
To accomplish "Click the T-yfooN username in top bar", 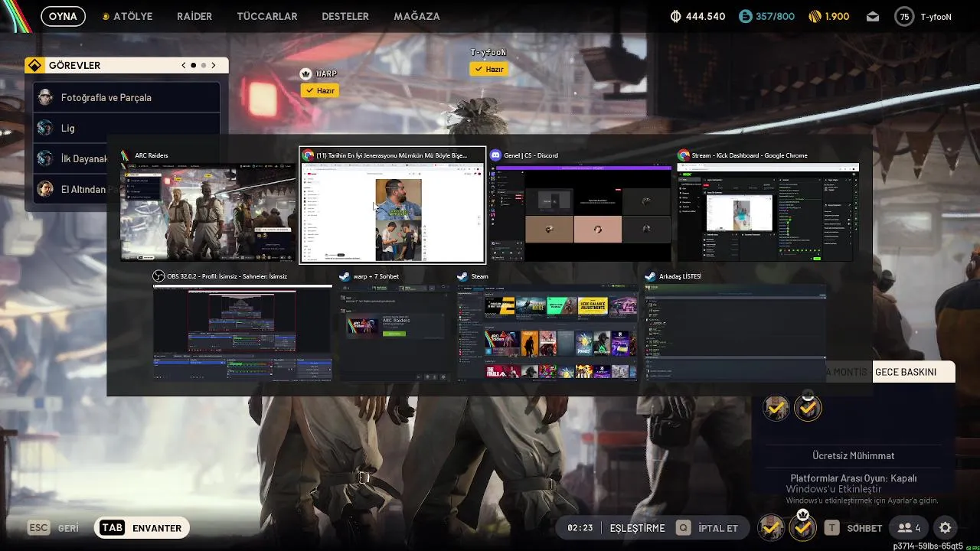I will tap(936, 16).
